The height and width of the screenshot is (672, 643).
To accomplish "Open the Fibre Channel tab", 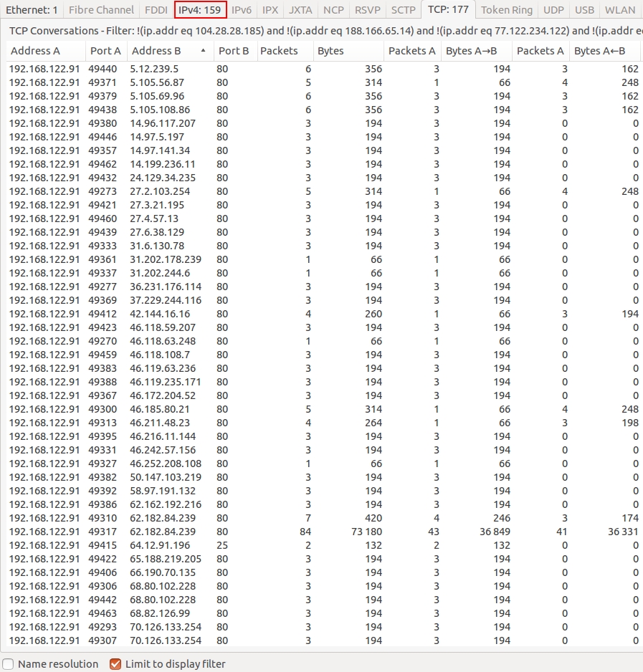I will click(101, 10).
